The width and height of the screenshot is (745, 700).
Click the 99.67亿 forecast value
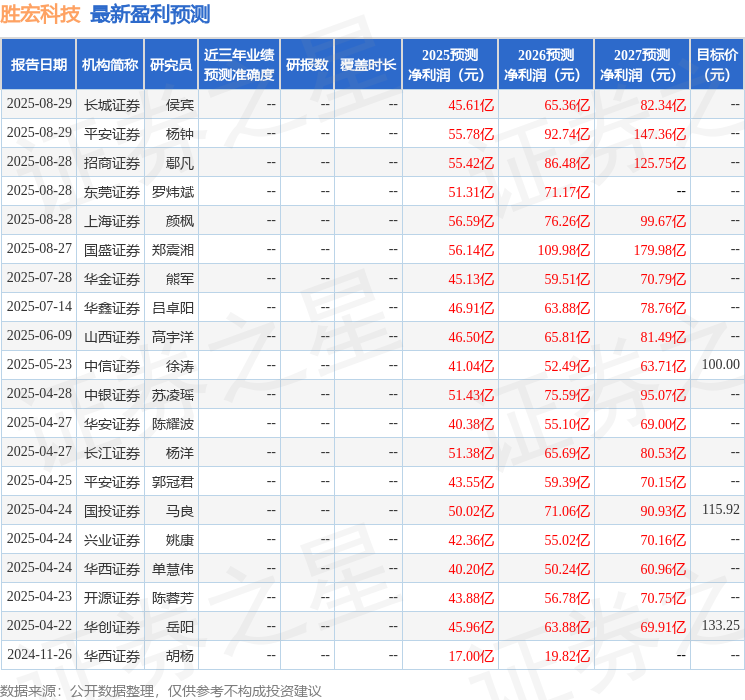663,221
